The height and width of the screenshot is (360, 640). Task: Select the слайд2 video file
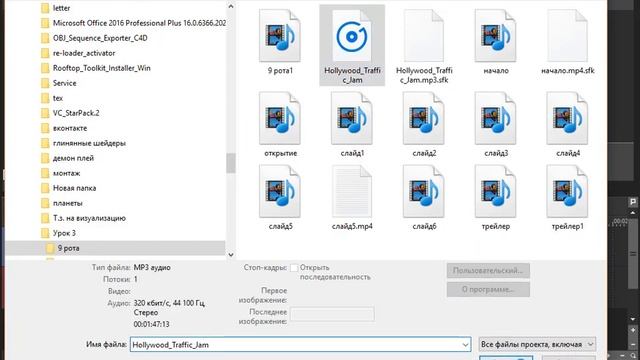click(x=424, y=124)
